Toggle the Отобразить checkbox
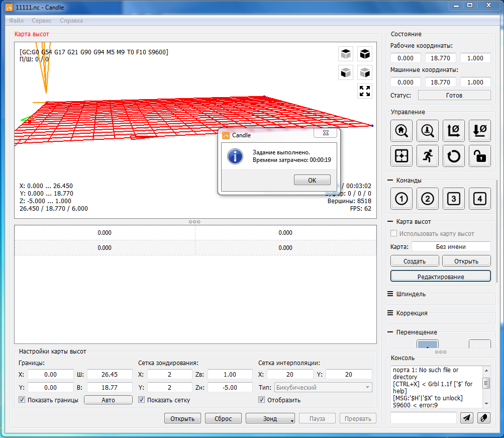Viewport: 504px width, 438px height. [262, 400]
